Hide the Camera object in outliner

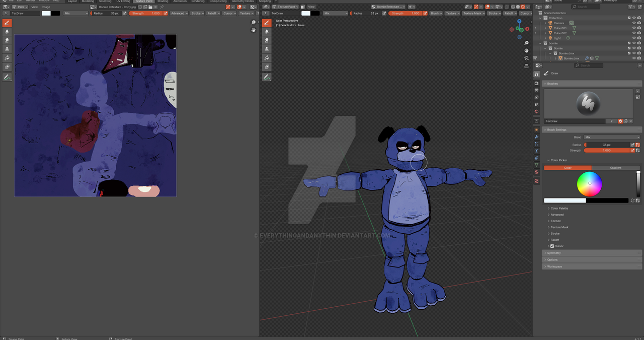pos(634,23)
